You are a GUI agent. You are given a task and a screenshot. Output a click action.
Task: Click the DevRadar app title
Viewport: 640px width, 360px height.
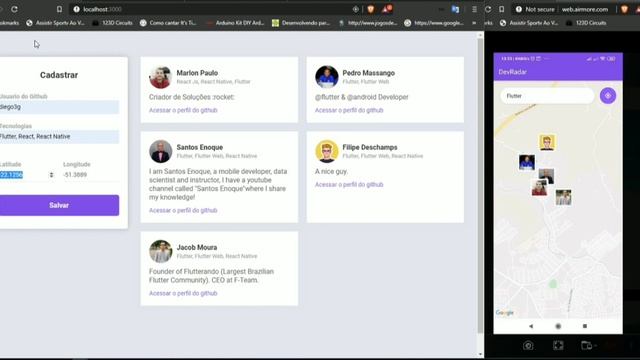[513, 72]
